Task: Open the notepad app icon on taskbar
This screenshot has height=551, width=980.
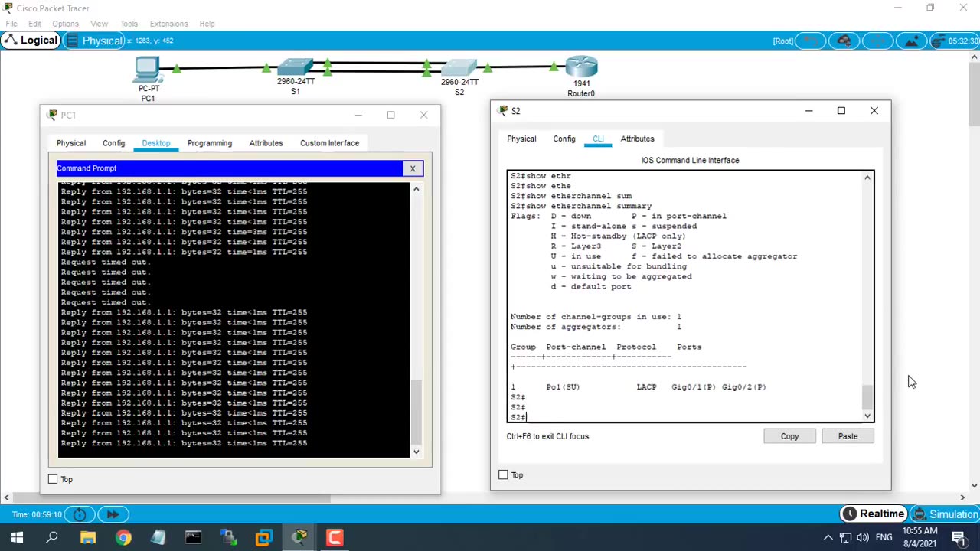Action: pyautogui.click(x=158, y=538)
